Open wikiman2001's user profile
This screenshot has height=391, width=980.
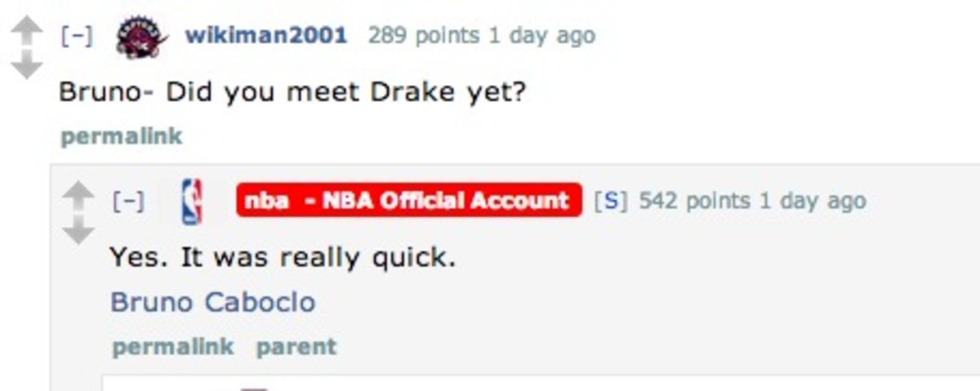tap(266, 35)
